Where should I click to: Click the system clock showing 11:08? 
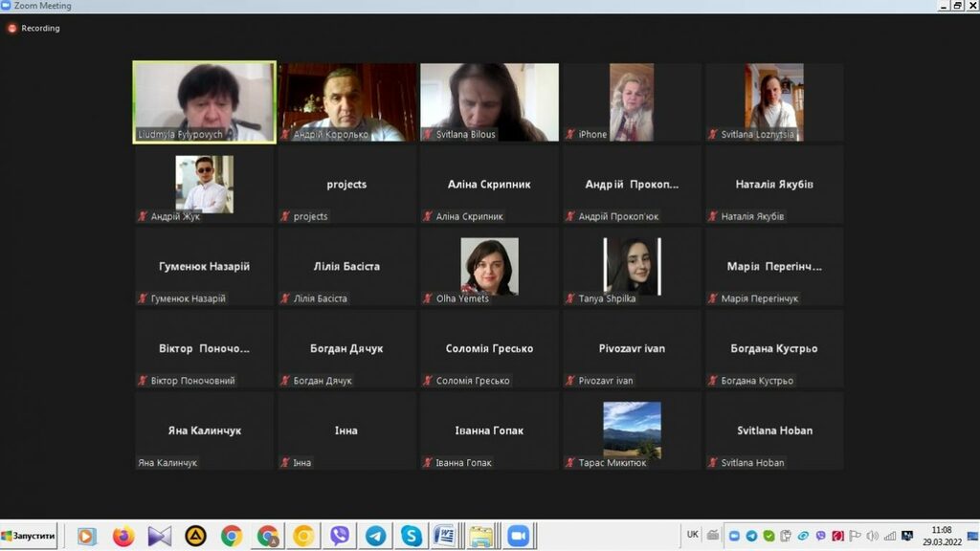point(942,536)
